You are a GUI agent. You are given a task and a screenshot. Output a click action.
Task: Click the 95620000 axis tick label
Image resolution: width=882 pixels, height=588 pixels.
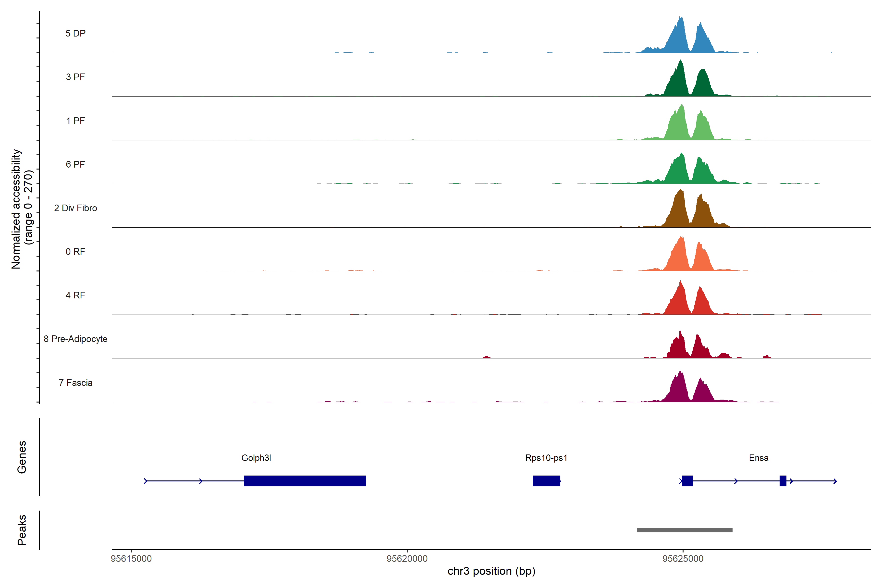pos(407,559)
